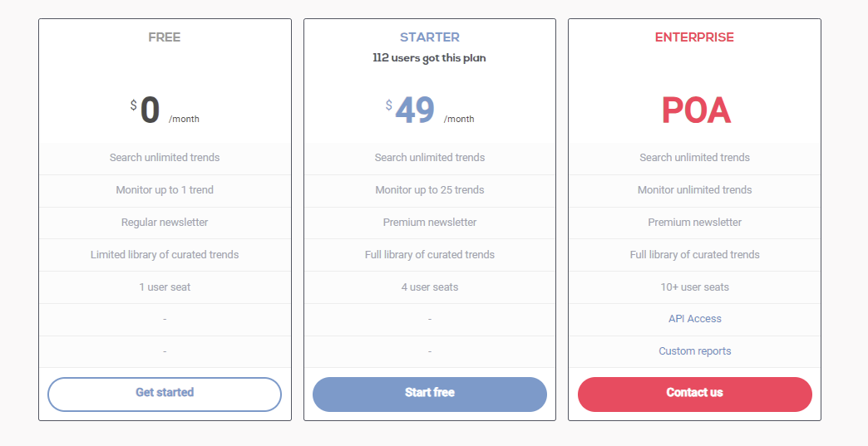Click 'Monitor up to 25 trends' row

(x=430, y=191)
